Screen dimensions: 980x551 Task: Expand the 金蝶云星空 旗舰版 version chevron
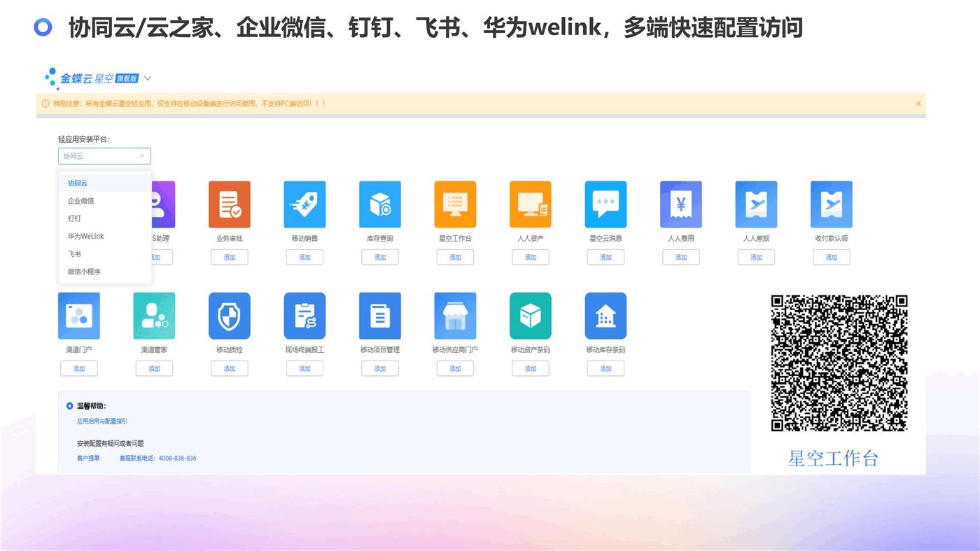pos(148,78)
